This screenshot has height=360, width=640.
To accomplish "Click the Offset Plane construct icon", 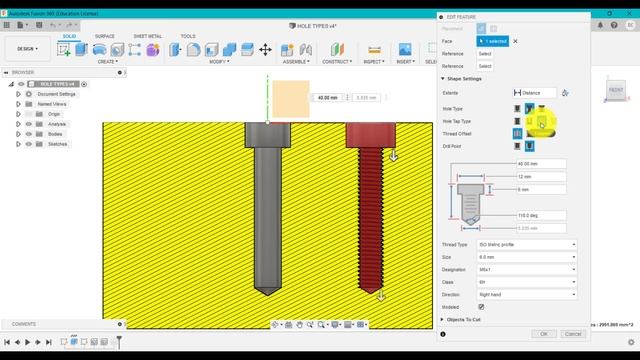I will coord(337,50).
